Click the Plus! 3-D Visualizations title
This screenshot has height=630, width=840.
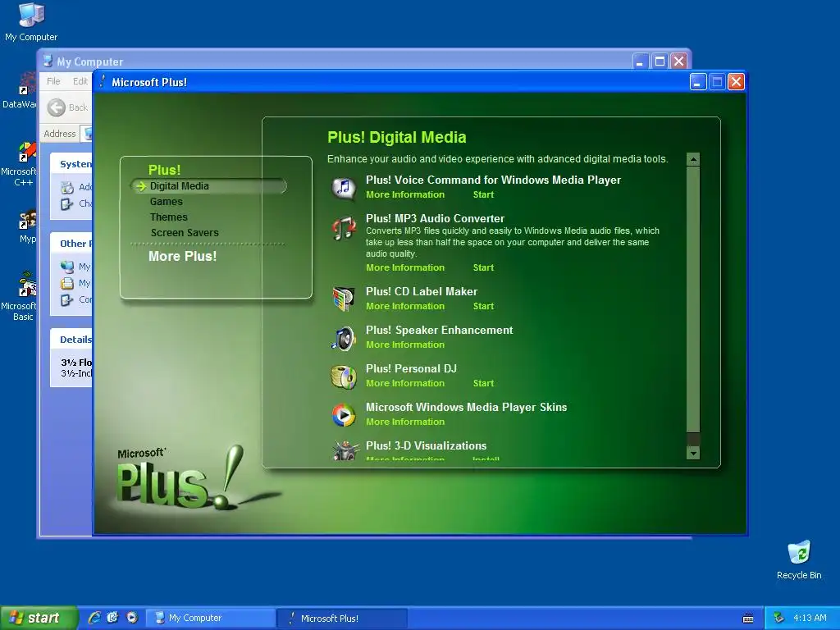(x=426, y=445)
